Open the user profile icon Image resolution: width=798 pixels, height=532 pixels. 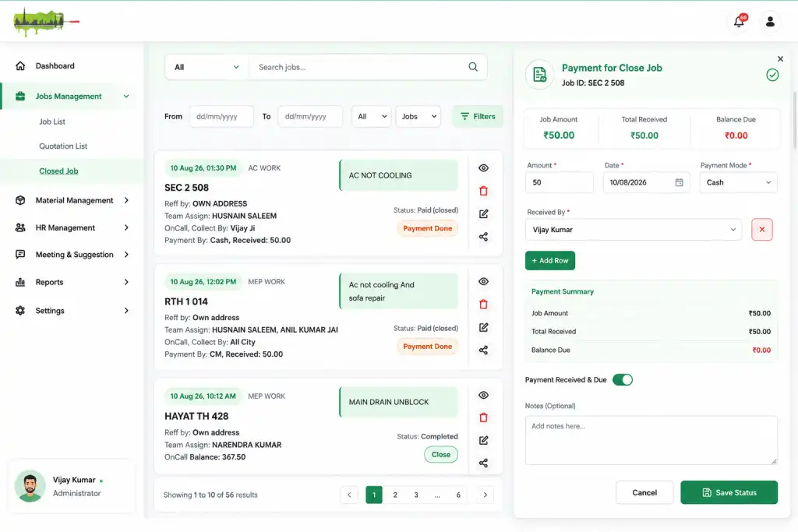point(770,21)
